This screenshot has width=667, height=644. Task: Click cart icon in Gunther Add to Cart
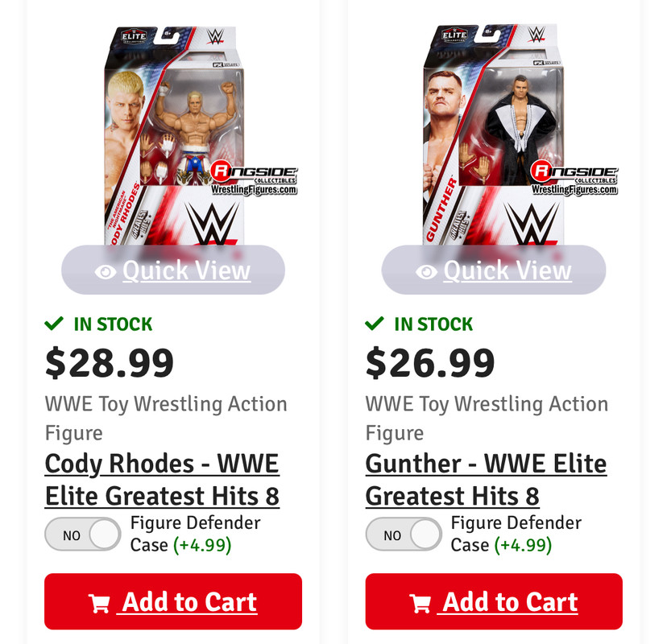point(420,603)
